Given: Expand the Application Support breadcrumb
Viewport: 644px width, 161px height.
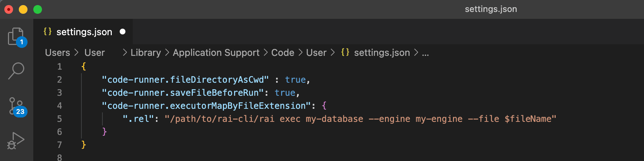Looking at the screenshot, I should (216, 53).
